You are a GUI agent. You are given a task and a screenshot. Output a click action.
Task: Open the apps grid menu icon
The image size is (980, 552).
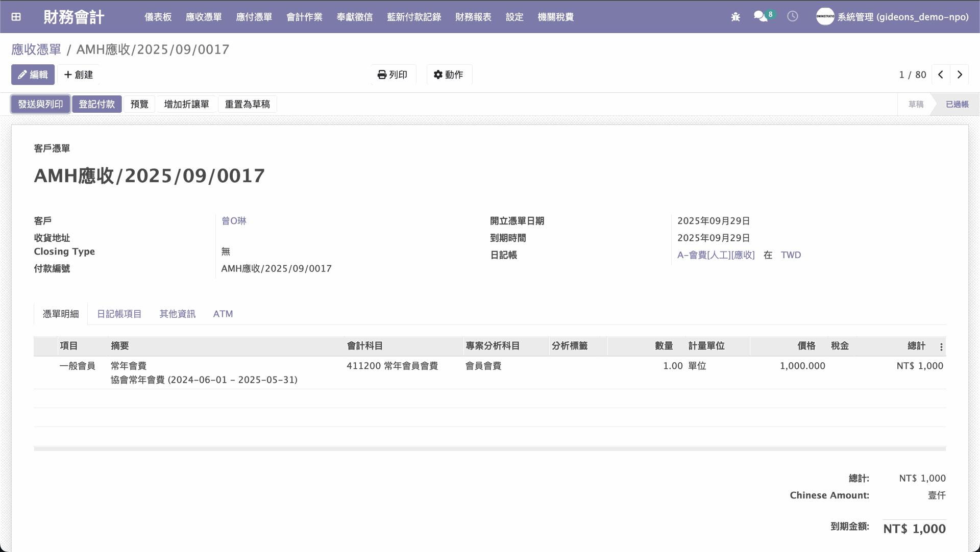[16, 17]
